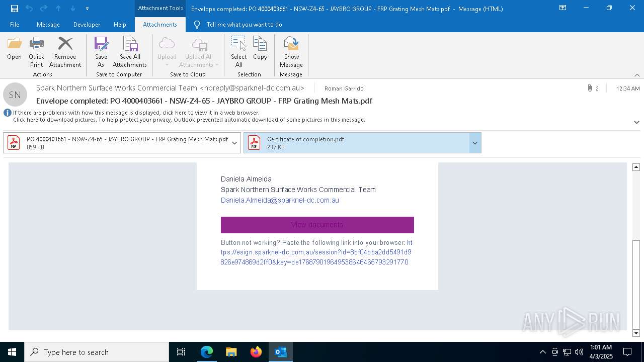Viewport: 644px width, 362px height.
Task: Click Roman Garrido recipient name
Action: 344,88
